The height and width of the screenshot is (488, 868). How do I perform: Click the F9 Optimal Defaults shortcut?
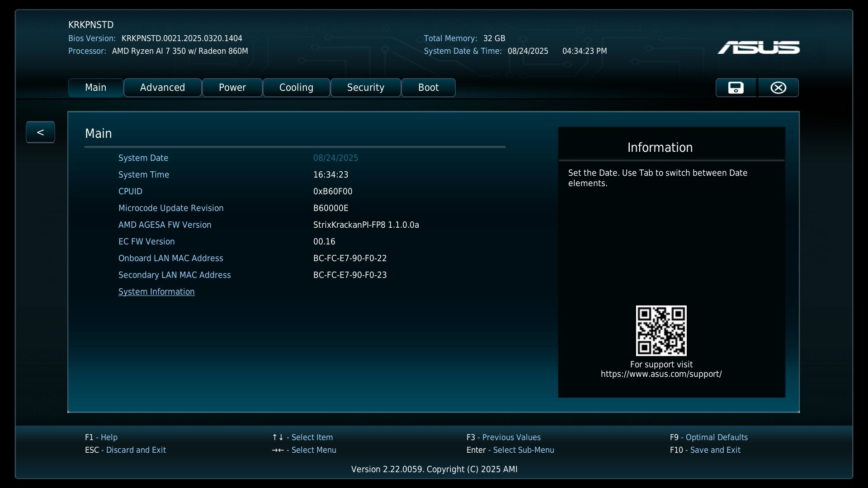708,437
